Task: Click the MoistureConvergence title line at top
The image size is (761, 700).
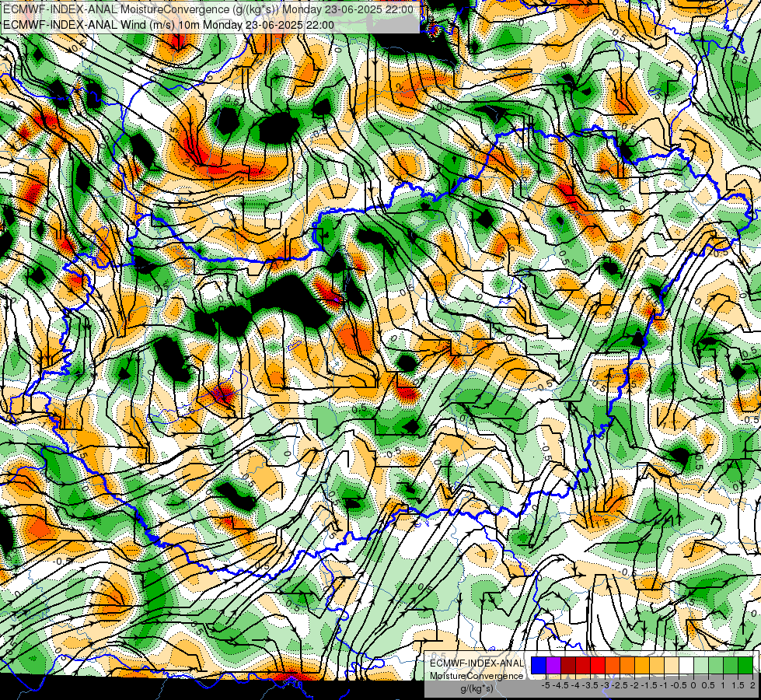Action: point(208,9)
